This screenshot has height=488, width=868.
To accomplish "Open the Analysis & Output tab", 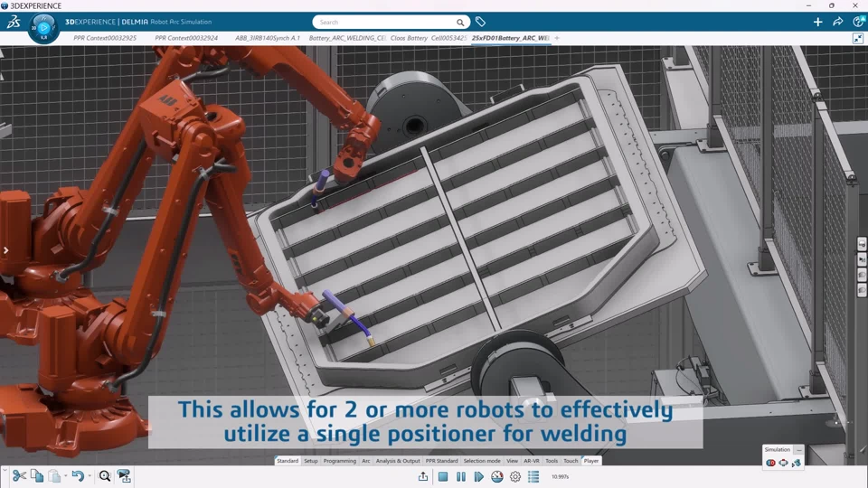I will point(398,460).
